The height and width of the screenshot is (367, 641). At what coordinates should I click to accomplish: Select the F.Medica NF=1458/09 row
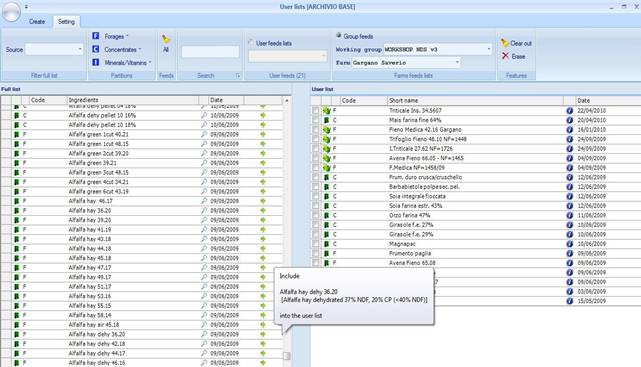(x=476, y=168)
